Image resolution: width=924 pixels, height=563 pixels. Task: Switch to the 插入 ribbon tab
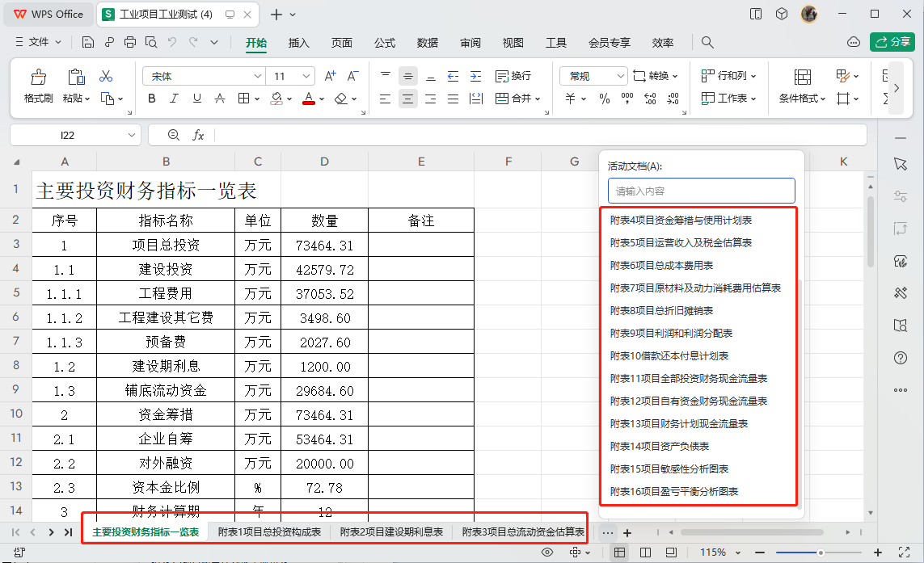click(x=299, y=43)
